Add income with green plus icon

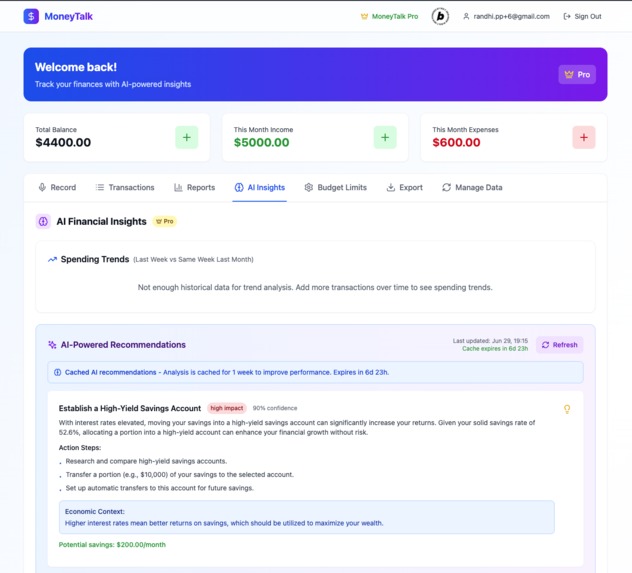[x=385, y=137]
